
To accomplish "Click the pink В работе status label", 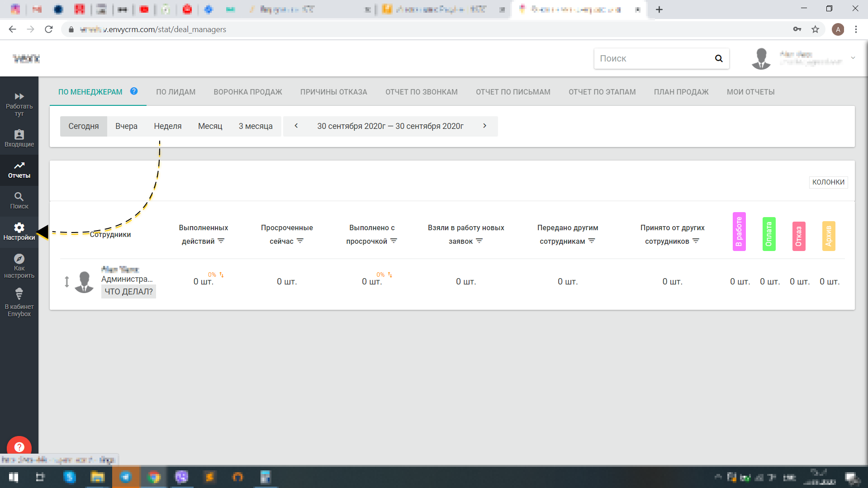I will pos(739,232).
